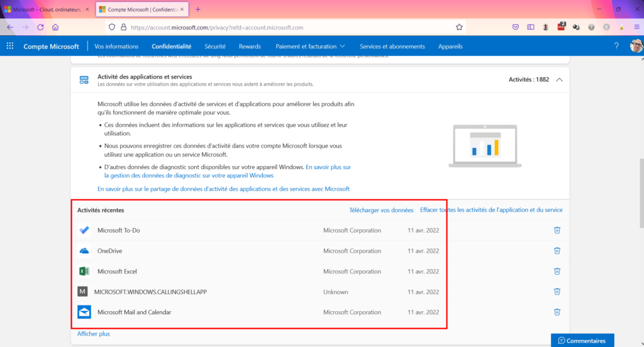Viewport: 644px width, 347px height.
Task: Click the OneDrive row date 11 avr. 2022
Action: pos(423,251)
